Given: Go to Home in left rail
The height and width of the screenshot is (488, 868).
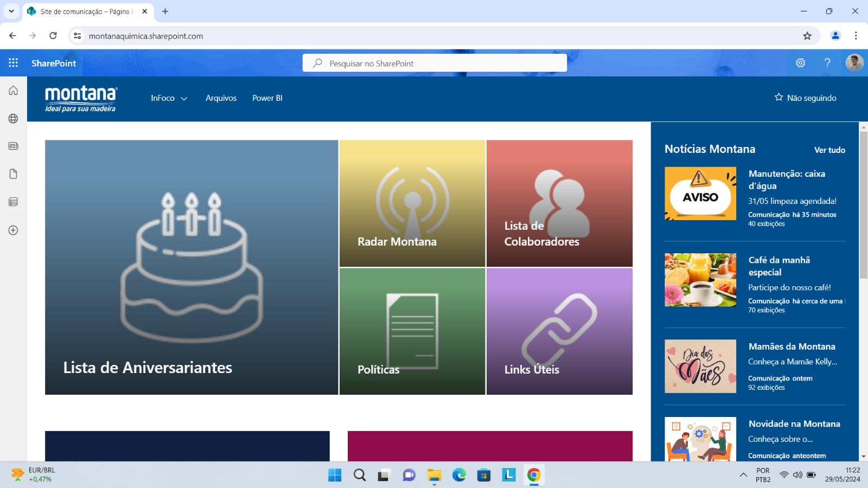Looking at the screenshot, I should pyautogui.click(x=14, y=91).
